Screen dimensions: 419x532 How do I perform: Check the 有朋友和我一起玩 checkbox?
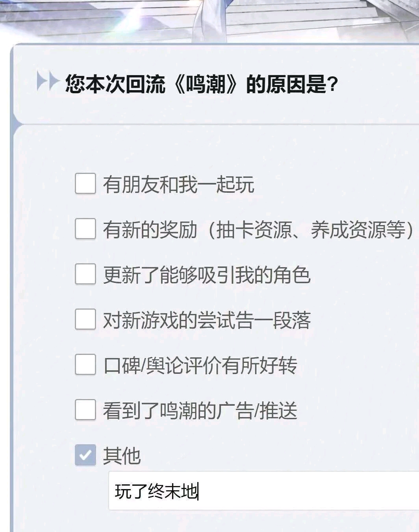pyautogui.click(x=85, y=184)
